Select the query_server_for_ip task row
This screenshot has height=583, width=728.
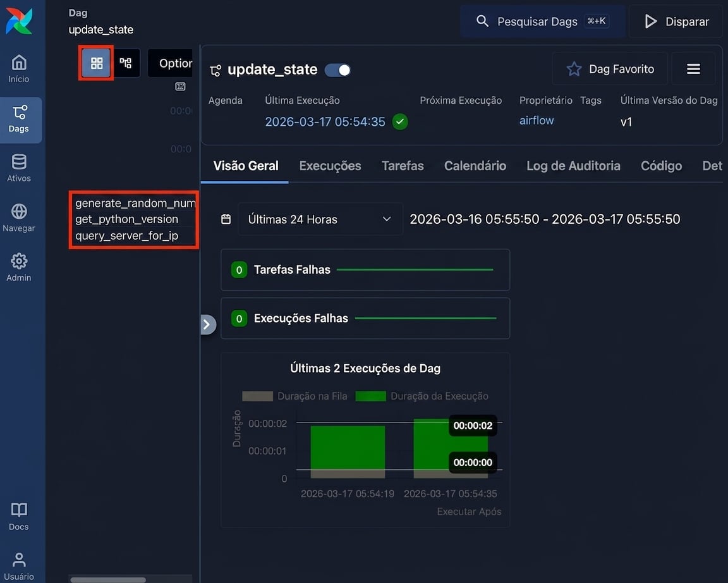pyautogui.click(x=126, y=235)
